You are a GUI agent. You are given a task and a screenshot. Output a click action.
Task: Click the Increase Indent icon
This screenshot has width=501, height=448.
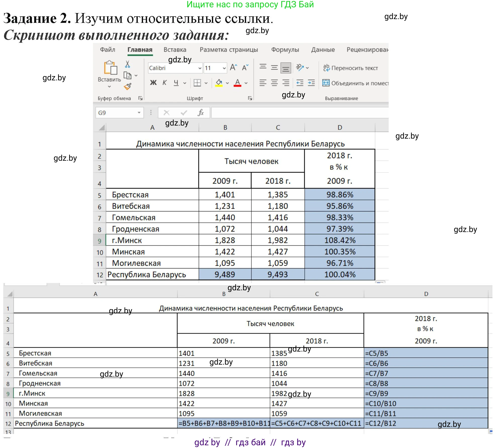tap(311, 83)
